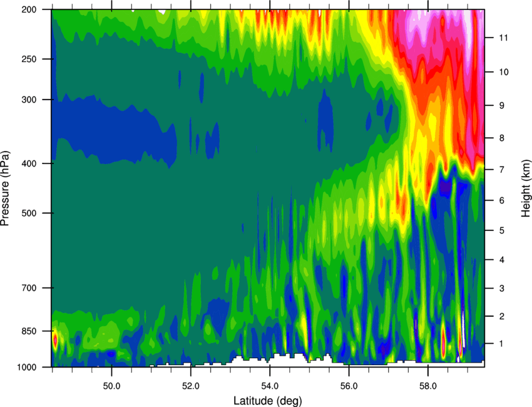Click the 'Latitude (deg)' axis title
Image resolution: width=532 pixels, height=407 pixels.
point(268,401)
